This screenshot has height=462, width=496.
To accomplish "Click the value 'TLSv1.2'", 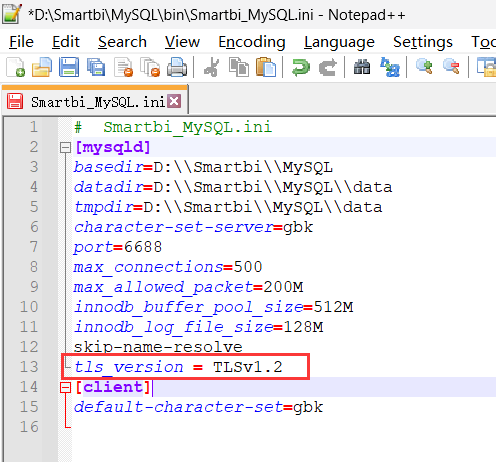I will [x=248, y=367].
